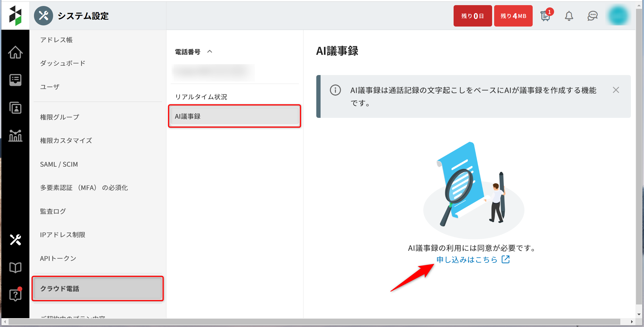This screenshot has height=327, width=644.
Task: Click the Home icon in left sidebar
Action: pyautogui.click(x=15, y=52)
